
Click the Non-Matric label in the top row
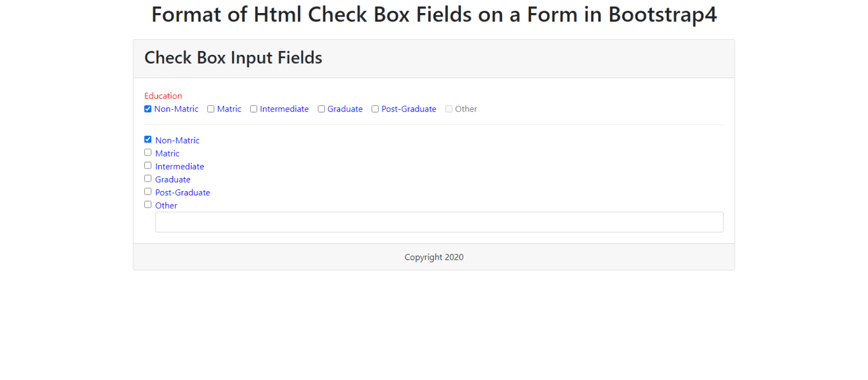176,109
